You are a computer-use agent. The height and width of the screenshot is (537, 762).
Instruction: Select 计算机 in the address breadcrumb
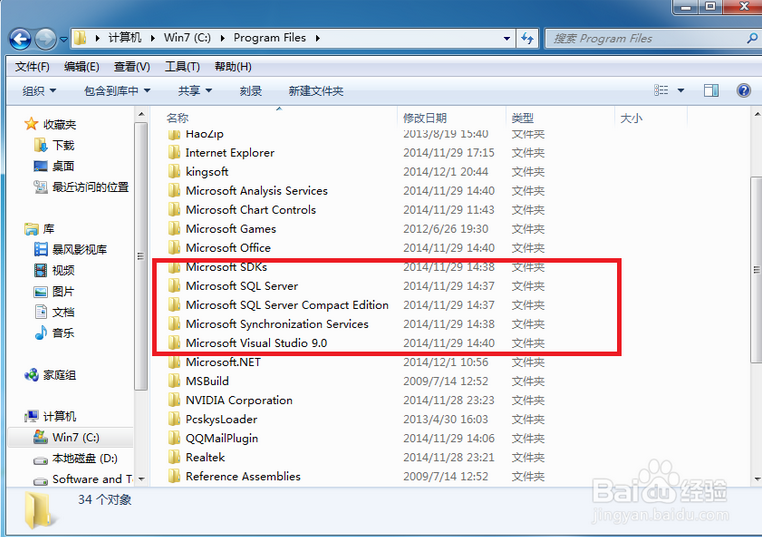[124, 38]
